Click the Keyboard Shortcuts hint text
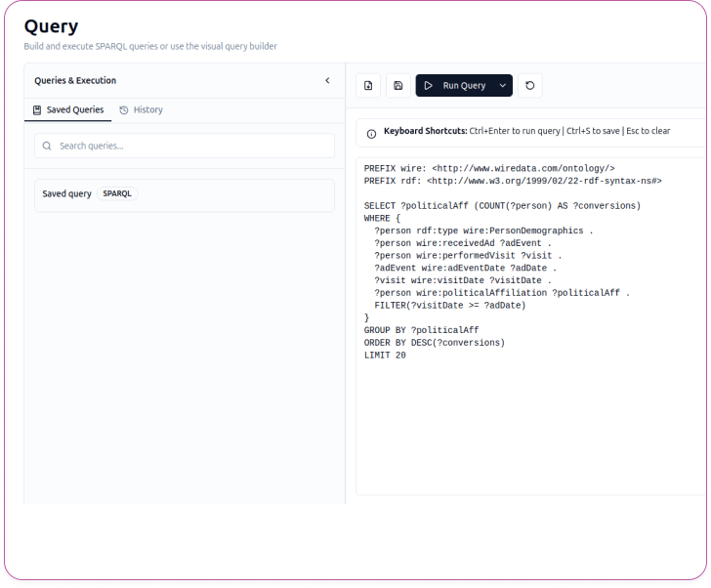 coord(527,131)
